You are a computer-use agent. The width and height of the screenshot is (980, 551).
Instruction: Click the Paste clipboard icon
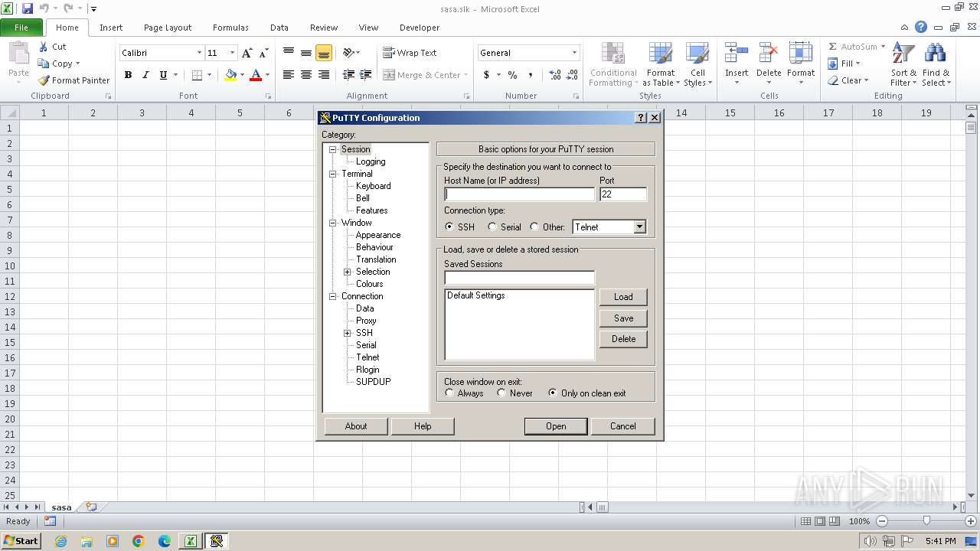pos(18,54)
